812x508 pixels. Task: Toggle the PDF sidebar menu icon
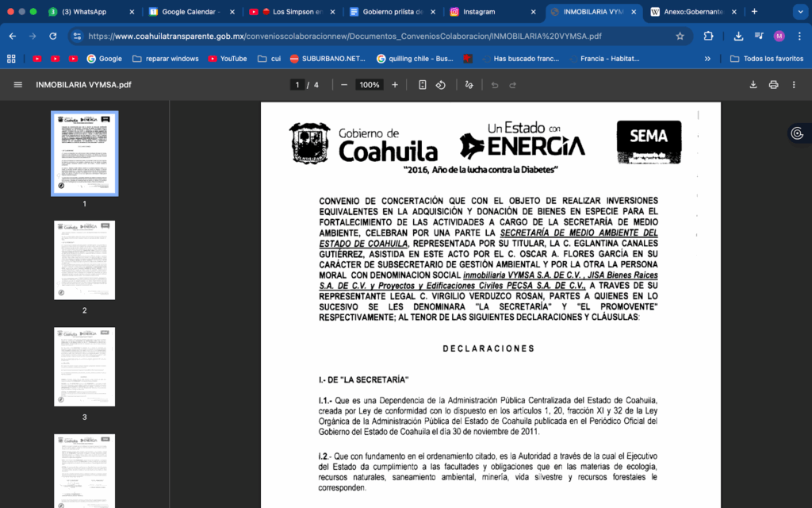(x=17, y=85)
